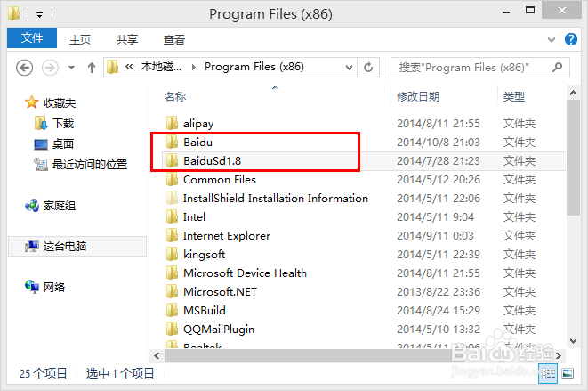Click the search magnifier icon
The height and width of the screenshot is (391, 588).
coord(556,67)
